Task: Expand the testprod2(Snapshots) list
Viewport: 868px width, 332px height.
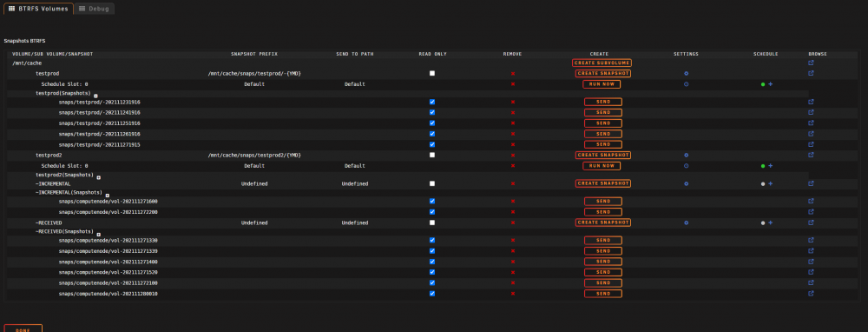Action: tap(99, 178)
